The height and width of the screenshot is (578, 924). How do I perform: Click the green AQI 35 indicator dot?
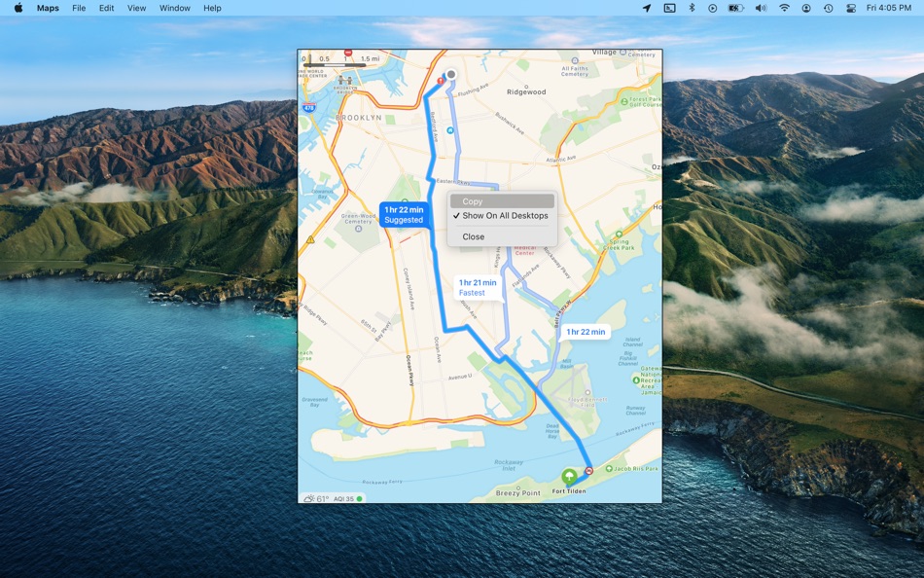click(x=360, y=499)
